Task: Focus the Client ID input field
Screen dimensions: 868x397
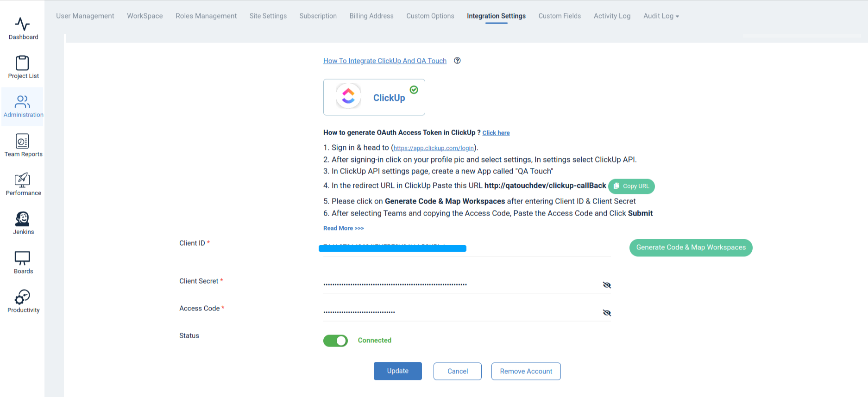Action: (467, 248)
